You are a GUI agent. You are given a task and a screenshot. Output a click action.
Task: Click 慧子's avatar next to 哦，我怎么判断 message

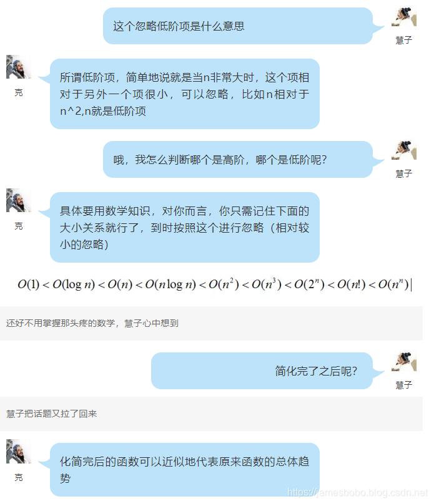click(x=404, y=150)
